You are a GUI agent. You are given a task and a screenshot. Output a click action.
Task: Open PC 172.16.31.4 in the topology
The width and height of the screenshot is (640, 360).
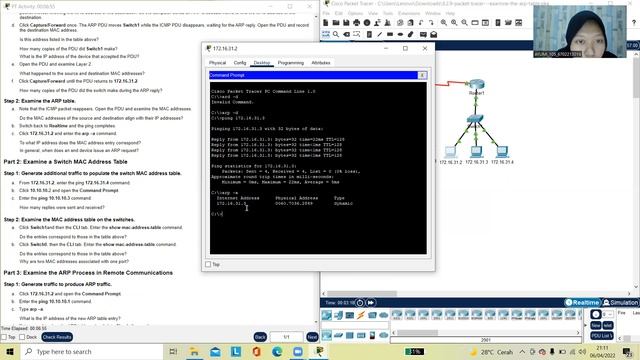pyautogui.click(x=502, y=152)
